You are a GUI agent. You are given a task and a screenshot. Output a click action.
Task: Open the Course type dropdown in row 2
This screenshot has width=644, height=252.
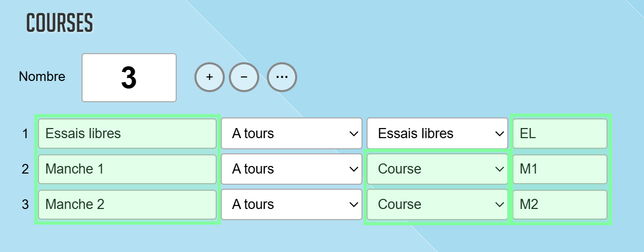(x=437, y=169)
